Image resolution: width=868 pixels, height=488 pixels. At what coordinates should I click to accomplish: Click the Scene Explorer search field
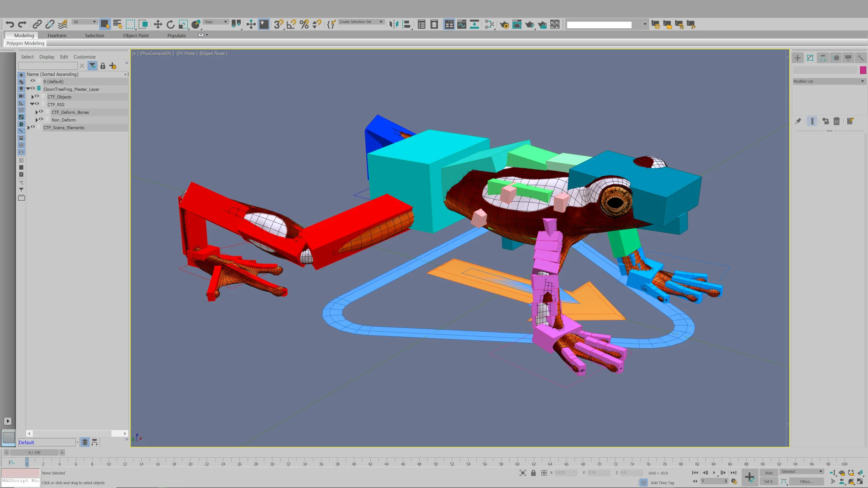(48, 66)
